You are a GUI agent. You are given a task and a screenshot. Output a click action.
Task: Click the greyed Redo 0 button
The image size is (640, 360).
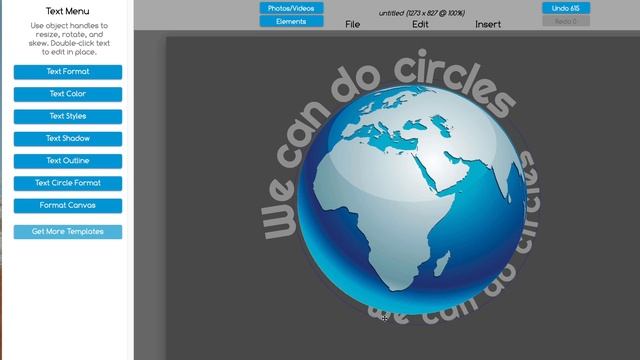[566, 21]
